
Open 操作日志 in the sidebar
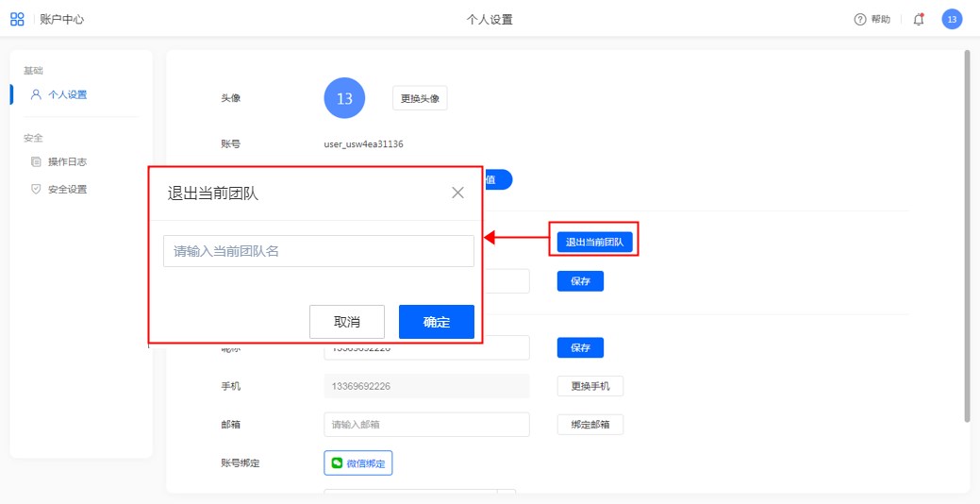pyautogui.click(x=67, y=161)
